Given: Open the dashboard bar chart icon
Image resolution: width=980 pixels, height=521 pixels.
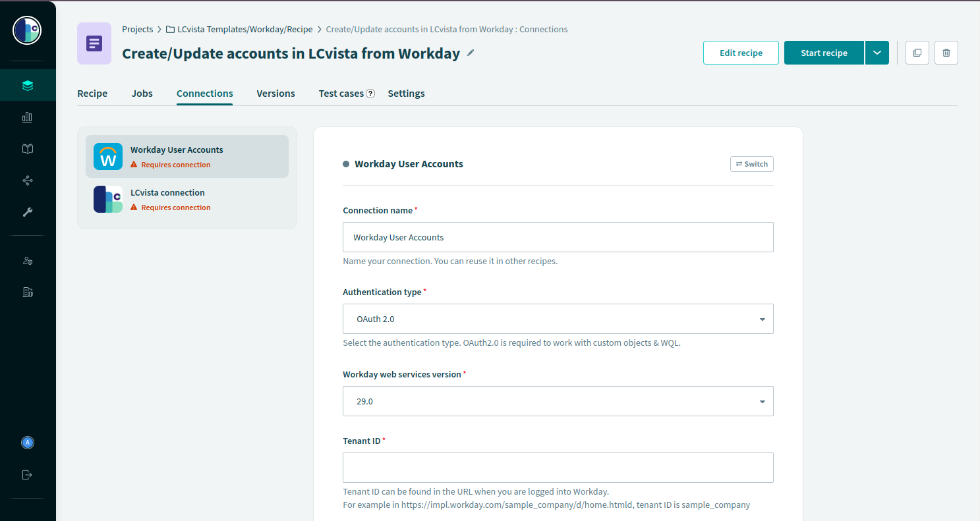Looking at the screenshot, I should tap(27, 117).
